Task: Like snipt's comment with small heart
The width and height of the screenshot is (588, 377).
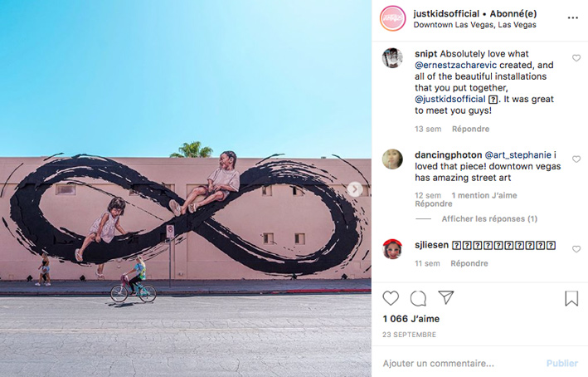Action: tap(576, 58)
